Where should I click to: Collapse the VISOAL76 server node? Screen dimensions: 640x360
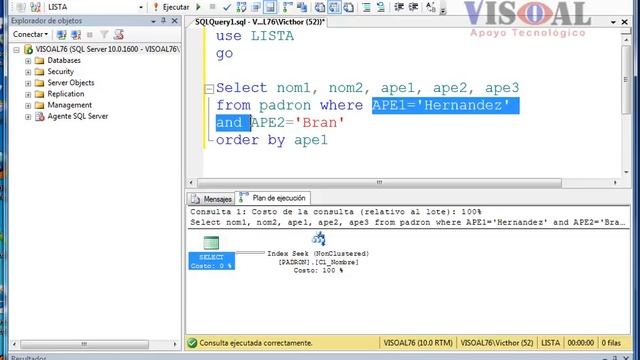[x=16, y=50]
